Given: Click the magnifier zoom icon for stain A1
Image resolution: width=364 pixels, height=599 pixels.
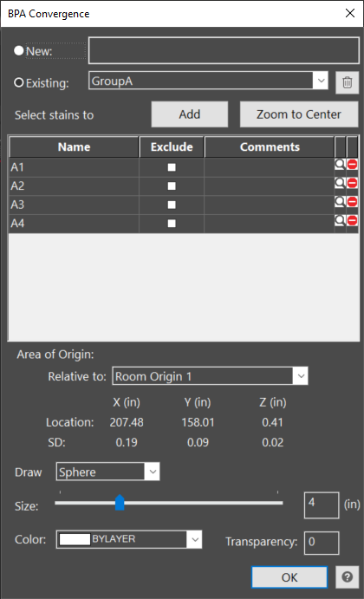Looking at the screenshot, I should tap(340, 165).
